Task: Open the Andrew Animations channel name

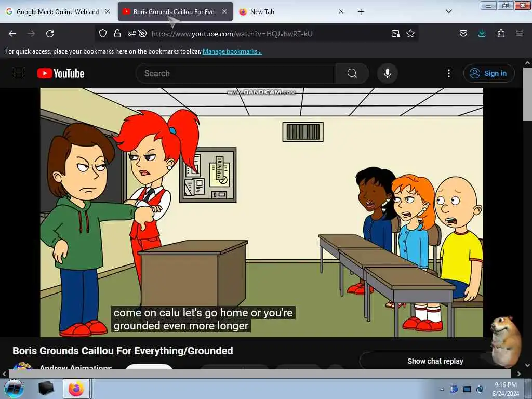Action: (x=76, y=367)
